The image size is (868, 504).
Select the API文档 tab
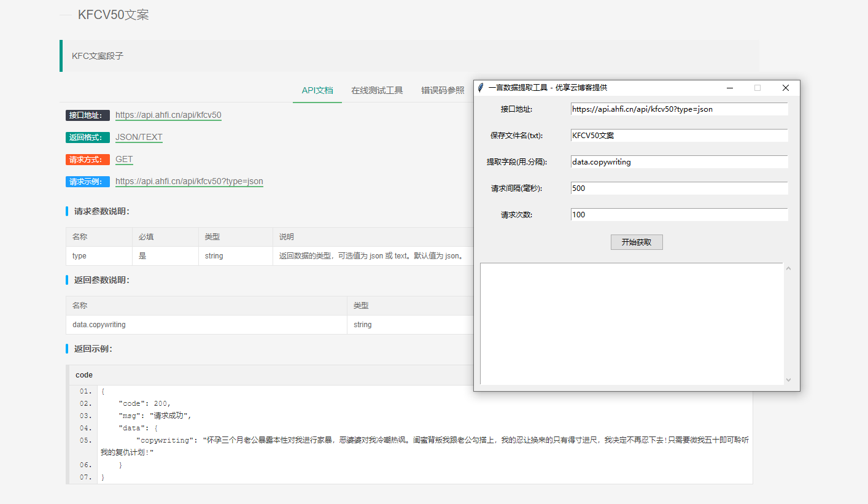click(317, 89)
